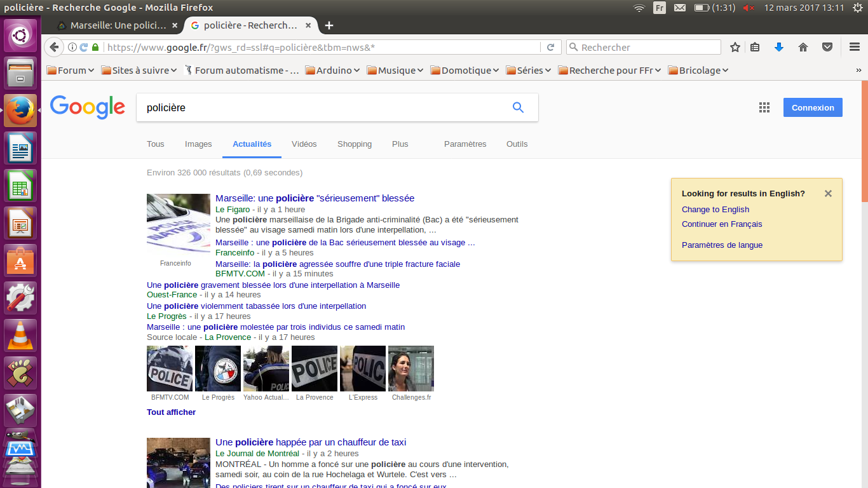Switch to the 'Images' results tab
868x488 pixels.
pyautogui.click(x=198, y=144)
